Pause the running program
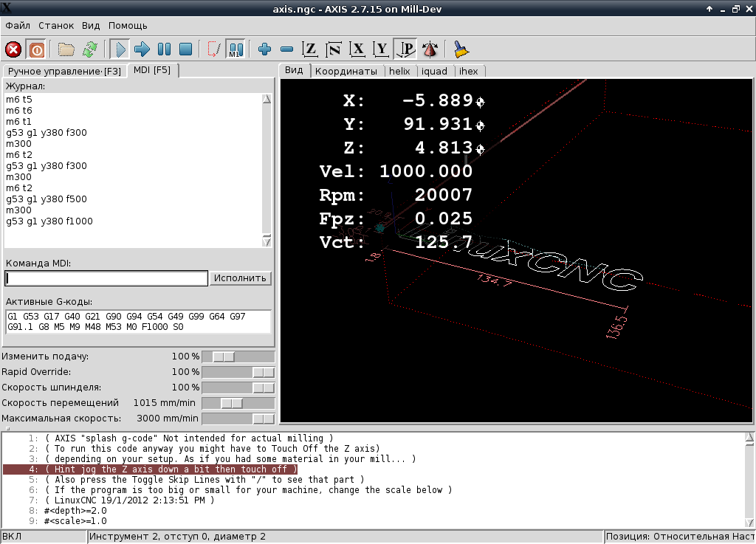756x544 pixels. [164, 49]
